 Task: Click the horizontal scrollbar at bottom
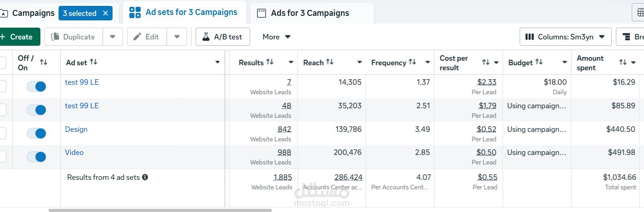pos(160,210)
